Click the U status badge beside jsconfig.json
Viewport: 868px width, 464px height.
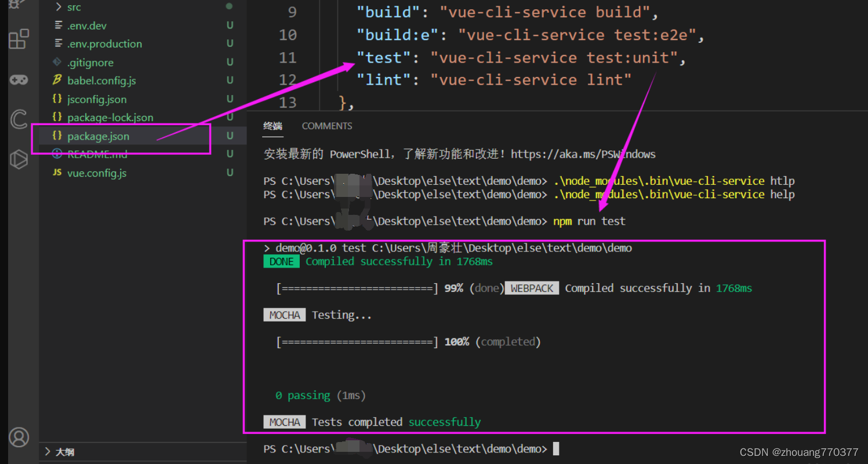coord(230,99)
